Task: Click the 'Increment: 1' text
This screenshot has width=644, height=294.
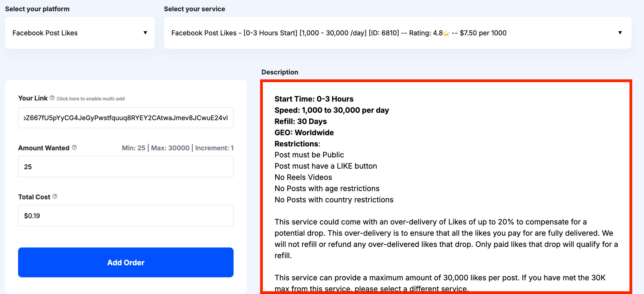Action: (x=214, y=148)
